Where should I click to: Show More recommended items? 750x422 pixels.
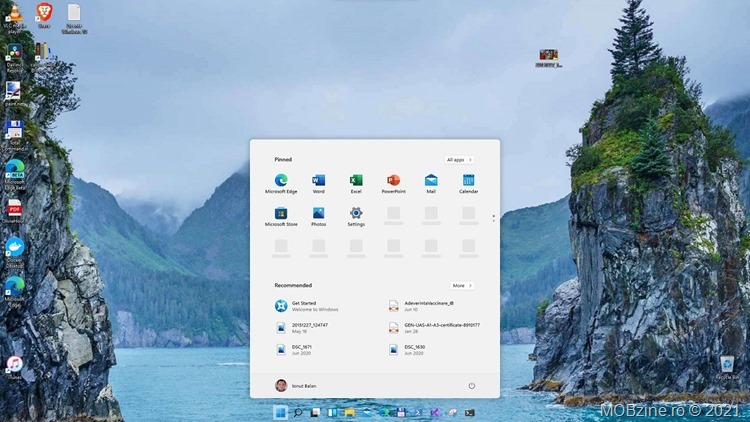461,285
